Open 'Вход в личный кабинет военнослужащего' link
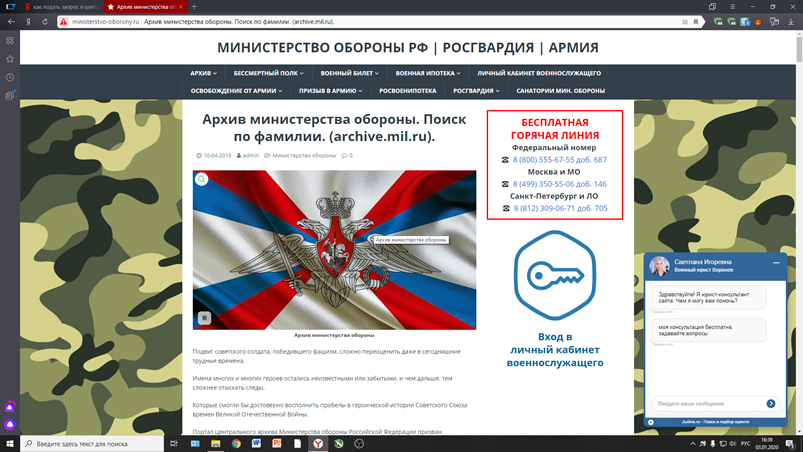The width and height of the screenshot is (803, 452). click(x=555, y=350)
